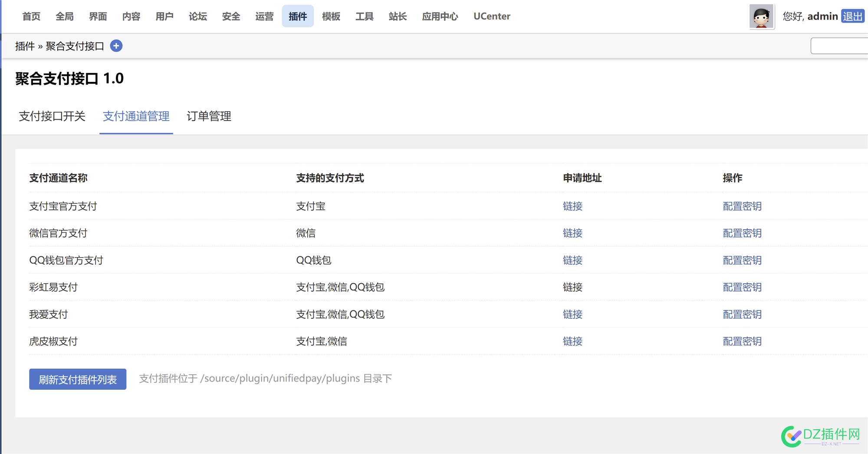The width and height of the screenshot is (868, 454).
Task: Open the 链接 for 支付宝官方支付
Action: point(572,206)
